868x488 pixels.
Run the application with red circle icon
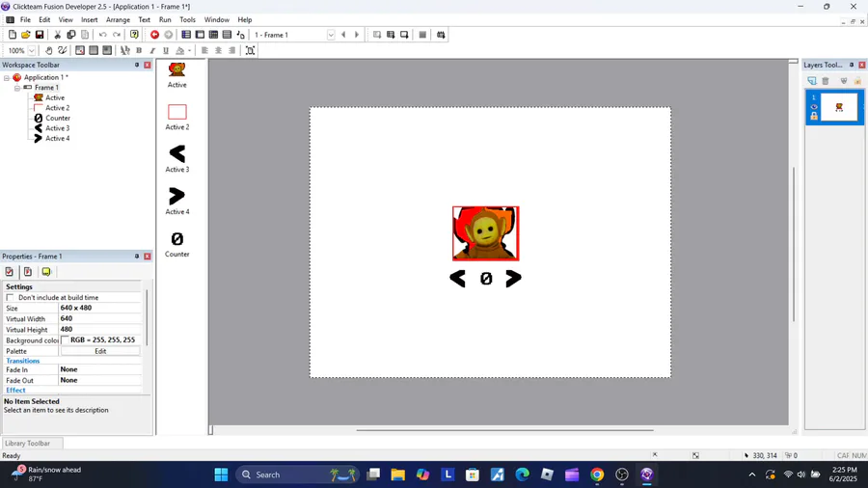[x=154, y=35]
